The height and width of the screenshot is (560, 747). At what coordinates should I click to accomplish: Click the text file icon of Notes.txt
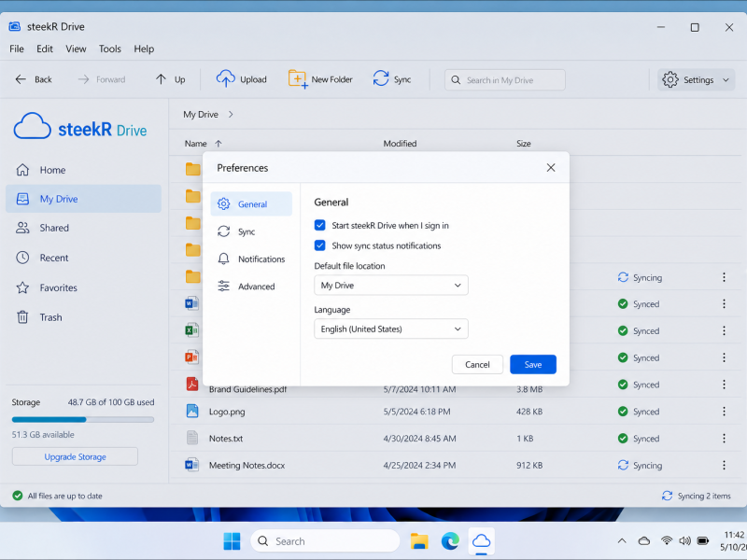(x=192, y=438)
